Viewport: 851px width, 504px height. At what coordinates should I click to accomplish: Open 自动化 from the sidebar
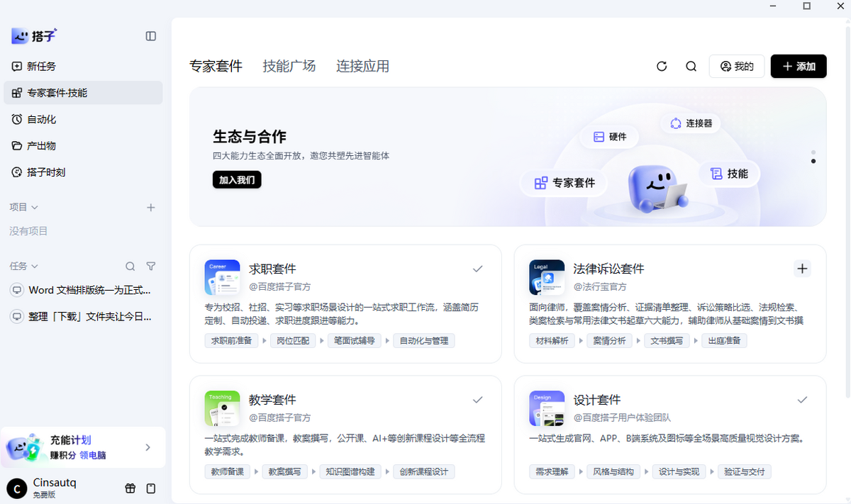click(83, 119)
